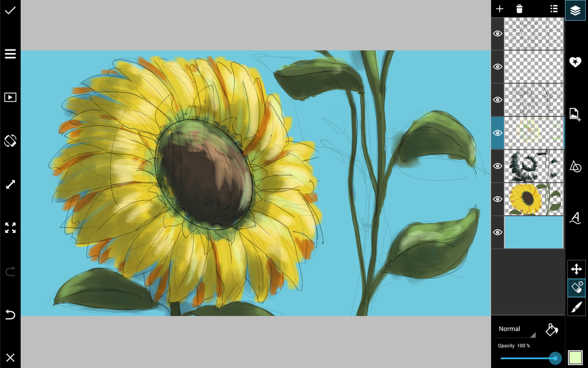Close the drawing editor with X

pyautogui.click(x=10, y=358)
